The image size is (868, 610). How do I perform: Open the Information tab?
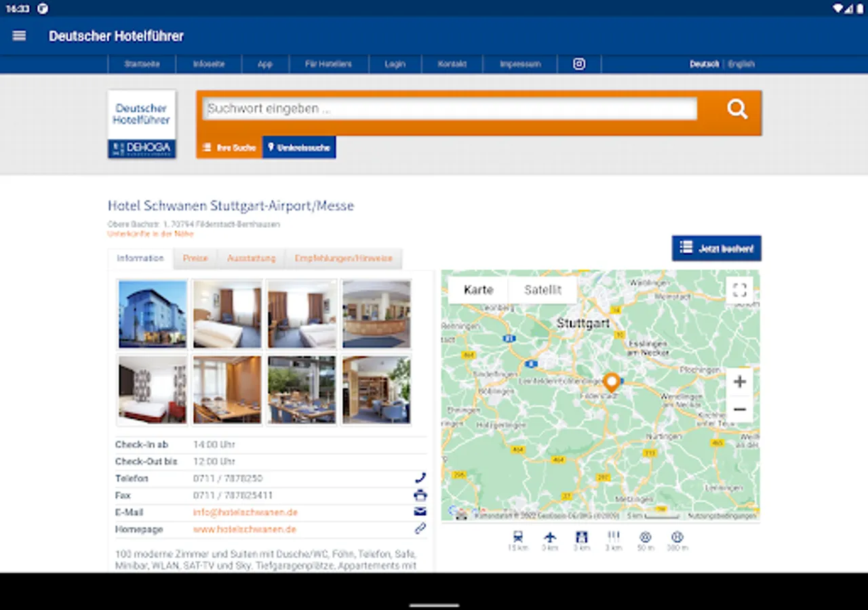(140, 258)
